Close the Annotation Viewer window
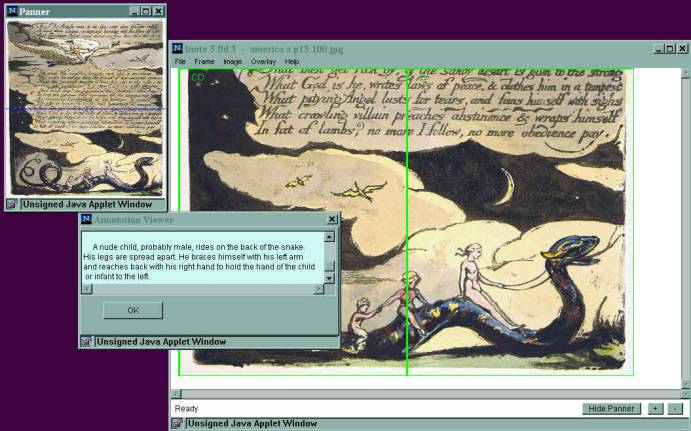691x431 pixels. click(332, 219)
